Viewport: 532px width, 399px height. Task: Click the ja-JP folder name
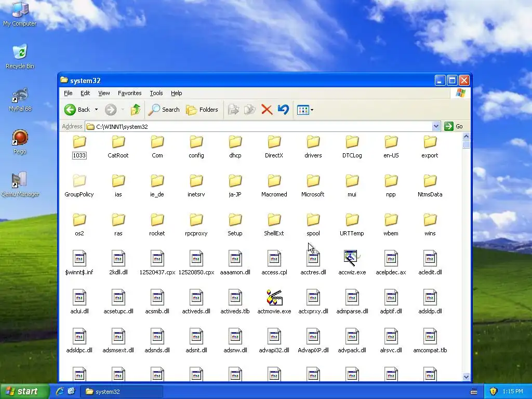point(235,194)
